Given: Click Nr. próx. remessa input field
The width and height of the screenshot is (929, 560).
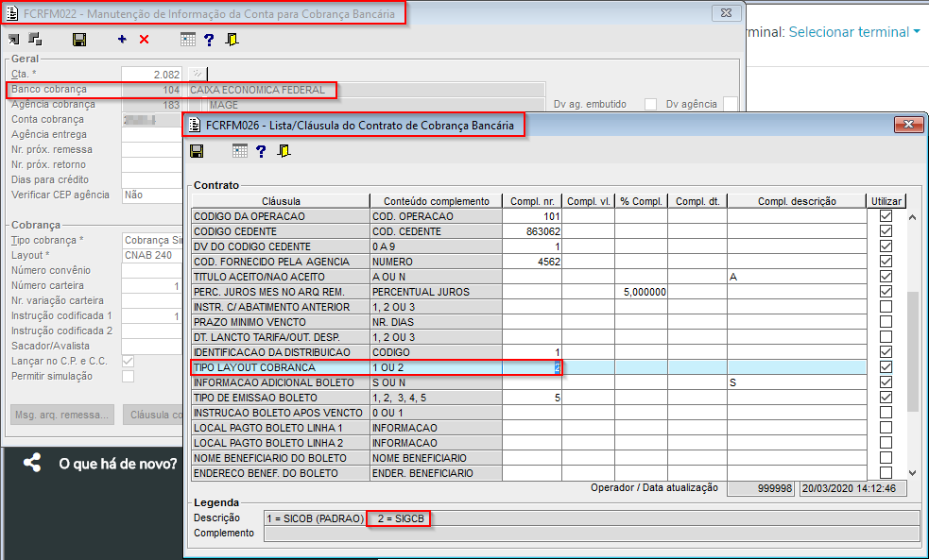Looking at the screenshot, I should click(x=152, y=150).
